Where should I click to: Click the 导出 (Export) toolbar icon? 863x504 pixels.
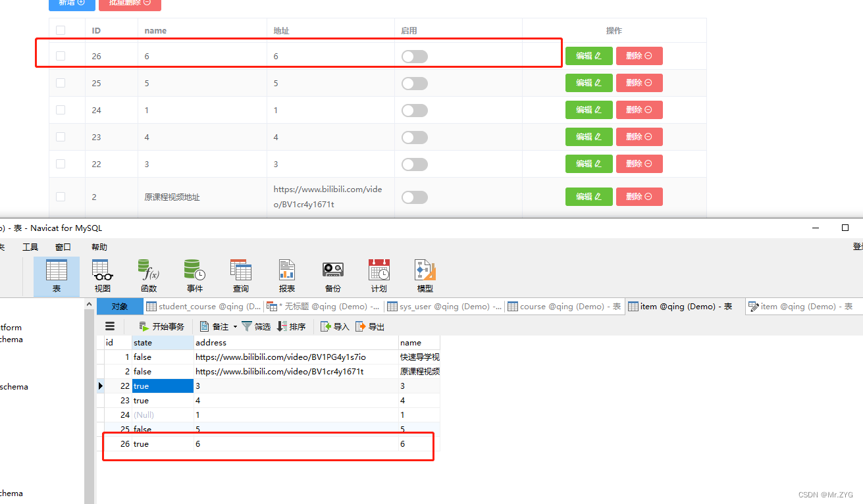pyautogui.click(x=370, y=326)
